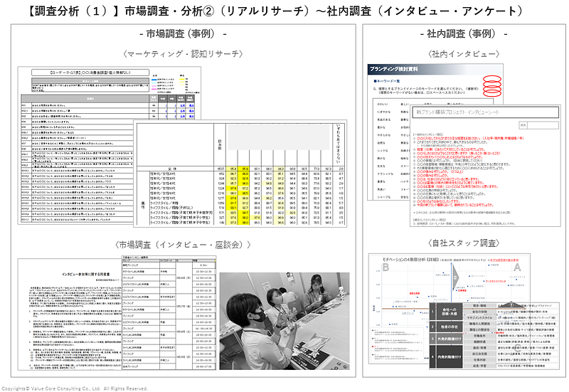This screenshot has width=569, height=392.
Task: Click the 市場調査（インタビュー・座談会） subheading
Action: coord(184,245)
